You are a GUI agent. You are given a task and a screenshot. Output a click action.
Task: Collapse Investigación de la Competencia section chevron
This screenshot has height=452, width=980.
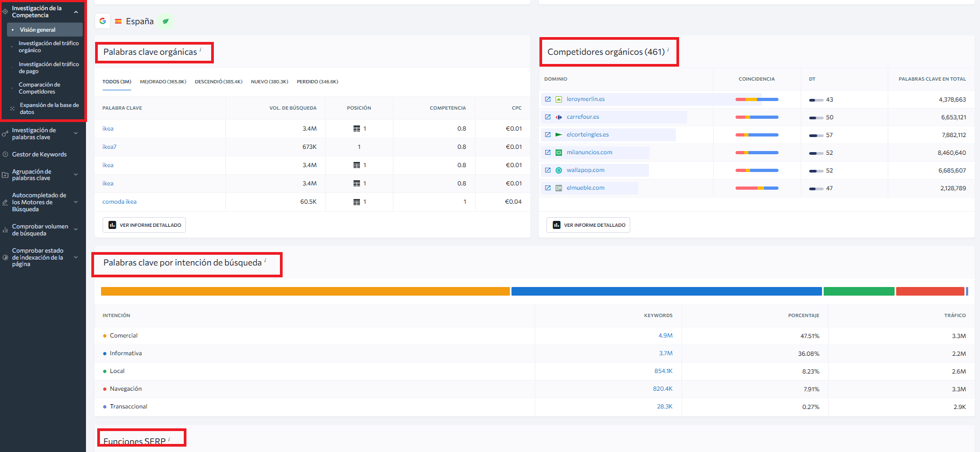pyautogui.click(x=76, y=12)
